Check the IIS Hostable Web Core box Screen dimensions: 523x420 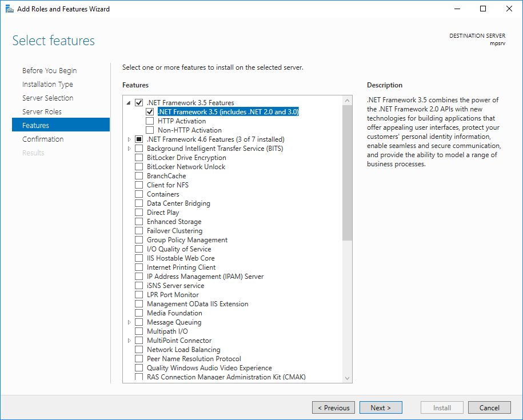(x=139, y=258)
